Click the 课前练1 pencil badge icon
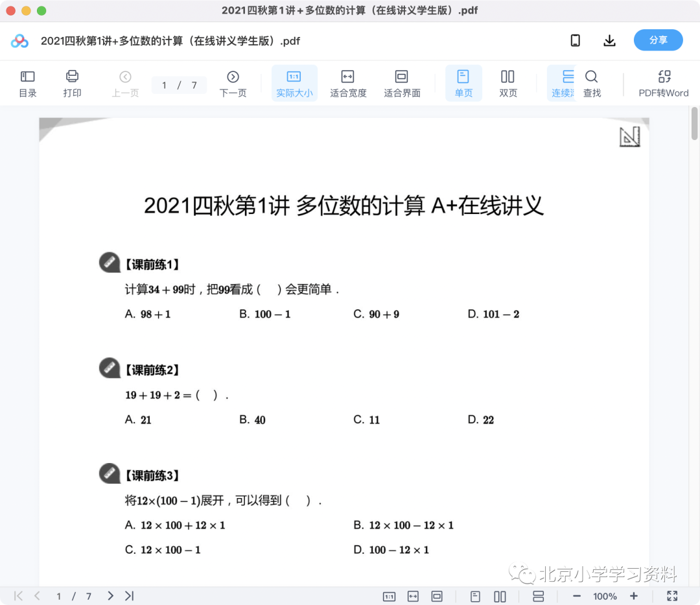 point(110,262)
